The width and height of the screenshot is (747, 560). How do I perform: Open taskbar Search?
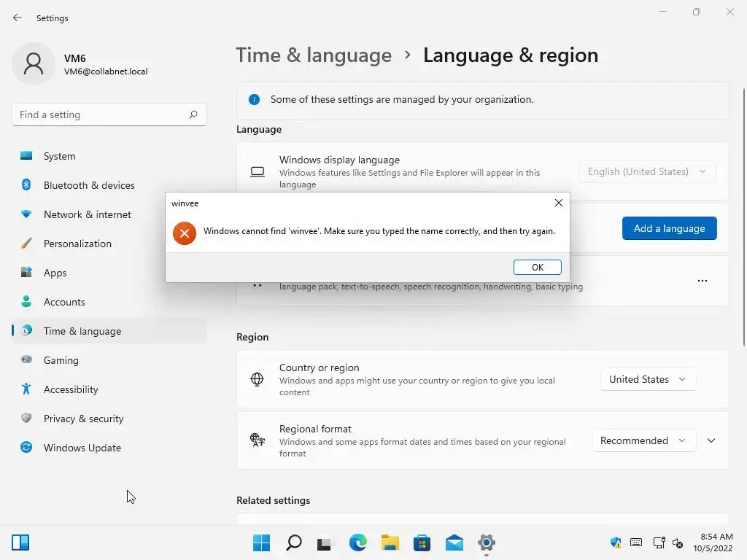click(x=293, y=542)
